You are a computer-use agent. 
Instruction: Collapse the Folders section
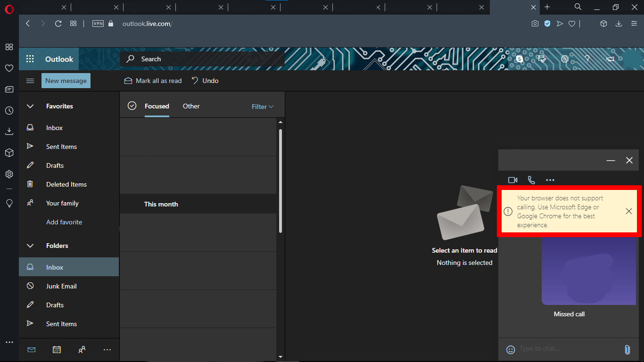(x=30, y=246)
